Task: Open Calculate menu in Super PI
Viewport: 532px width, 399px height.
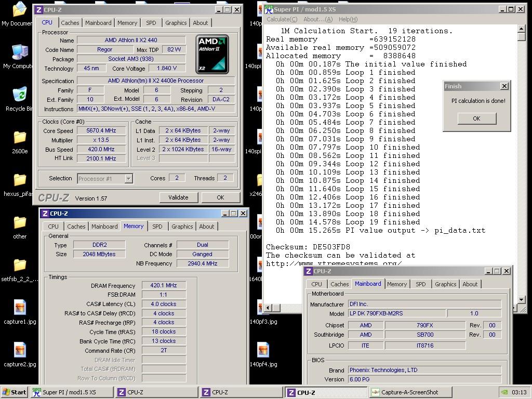Action: [282, 19]
